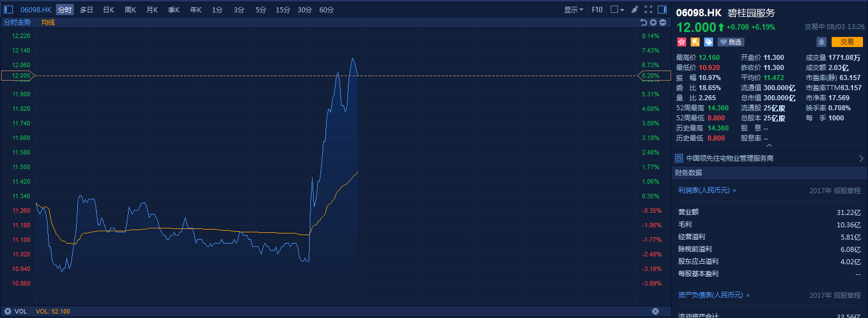Screen dimensions: 868x318
Task: Switch to 日K chart tab
Action: 108,10
